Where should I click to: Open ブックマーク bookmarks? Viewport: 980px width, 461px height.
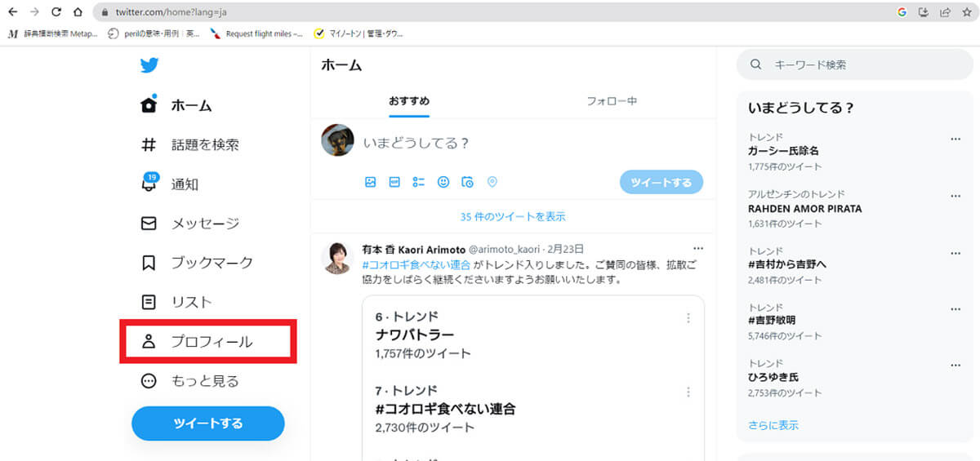(197, 263)
